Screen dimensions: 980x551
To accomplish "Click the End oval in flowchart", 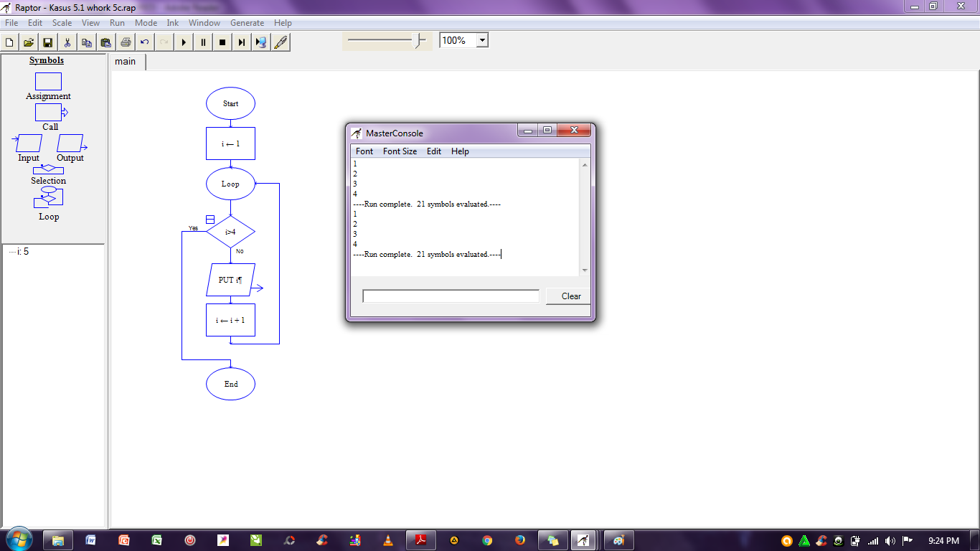I will tap(230, 384).
